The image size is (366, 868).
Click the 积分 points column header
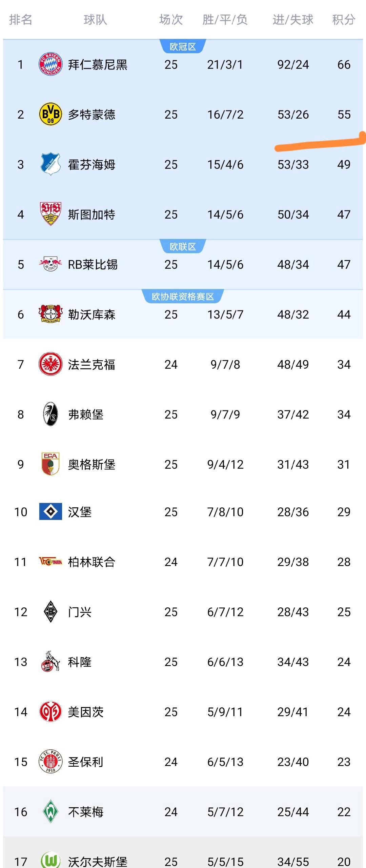click(343, 20)
